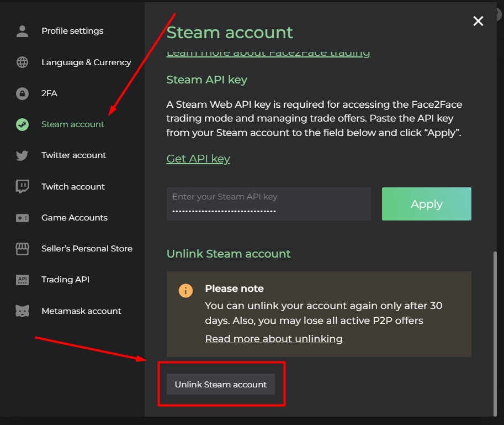
Task: Open the Profile settings menu item
Action: click(x=72, y=31)
